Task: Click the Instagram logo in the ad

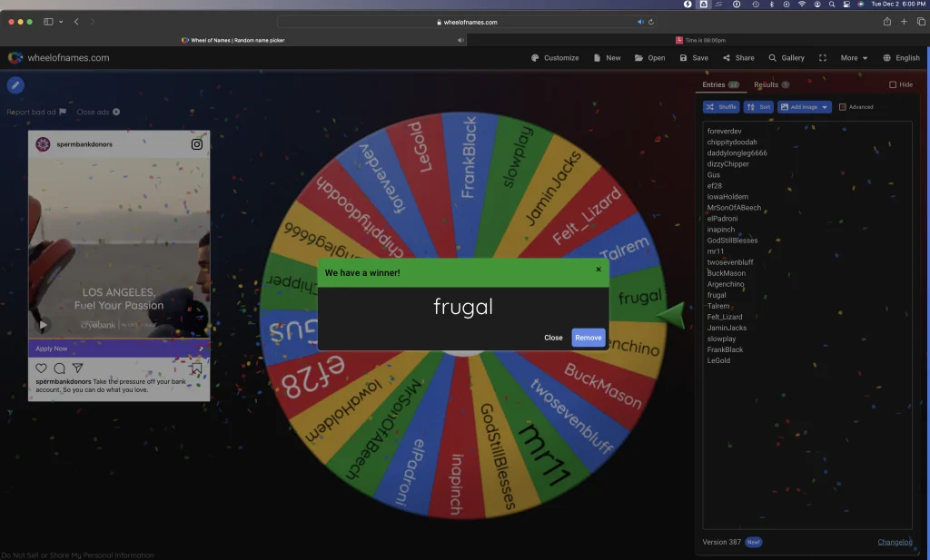Action: click(197, 144)
